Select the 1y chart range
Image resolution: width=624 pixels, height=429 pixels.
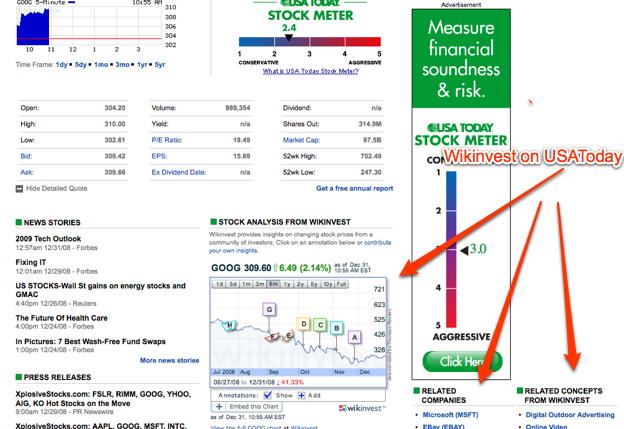pyautogui.click(x=287, y=284)
